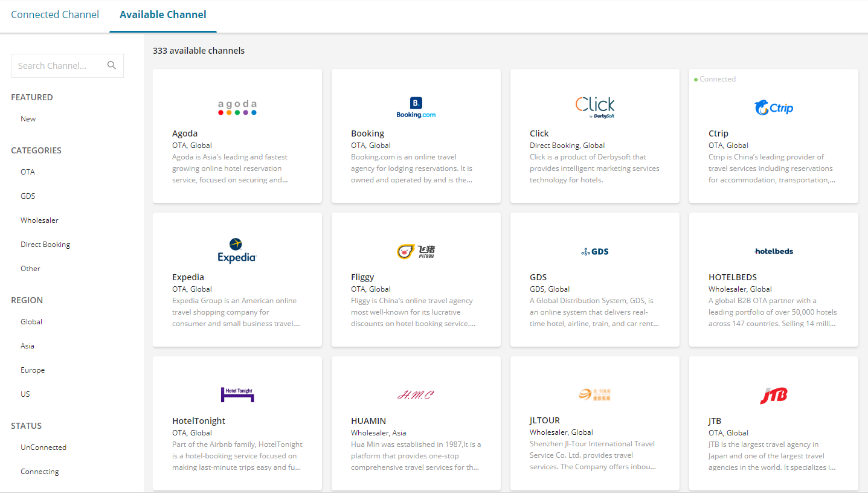Filter by US region
The height and width of the screenshot is (494, 868).
point(25,394)
